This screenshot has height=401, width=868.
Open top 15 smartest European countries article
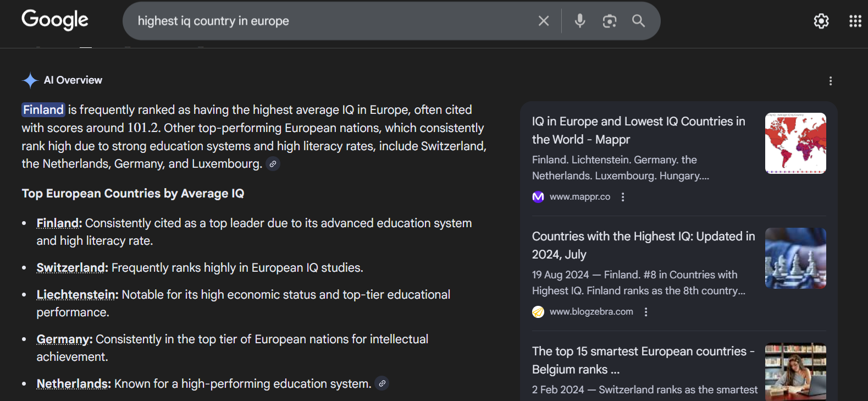(643, 360)
